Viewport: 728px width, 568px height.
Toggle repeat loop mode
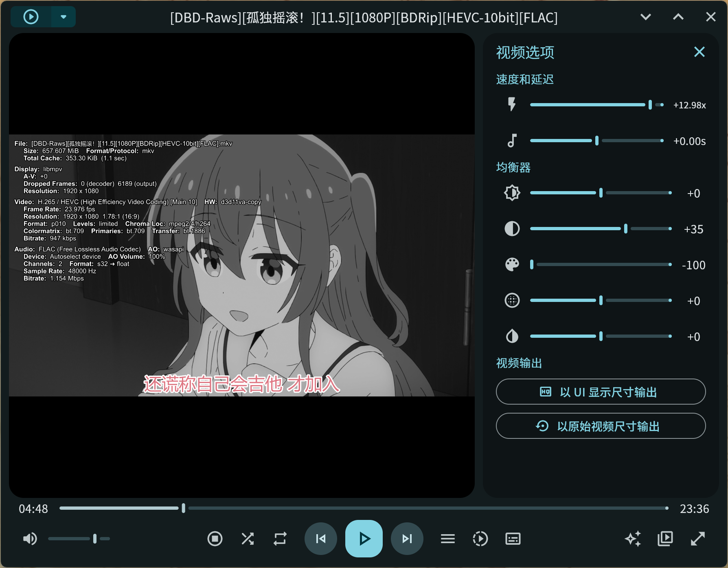(280, 539)
